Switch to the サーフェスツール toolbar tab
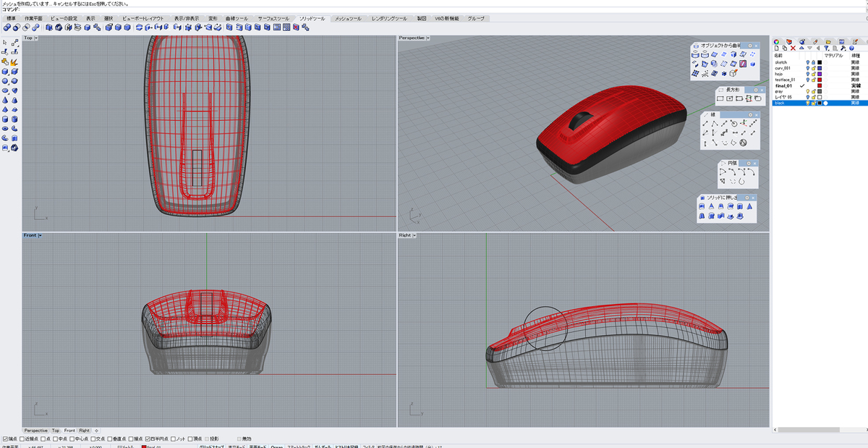Screen dimensions: 868x448 274,18
